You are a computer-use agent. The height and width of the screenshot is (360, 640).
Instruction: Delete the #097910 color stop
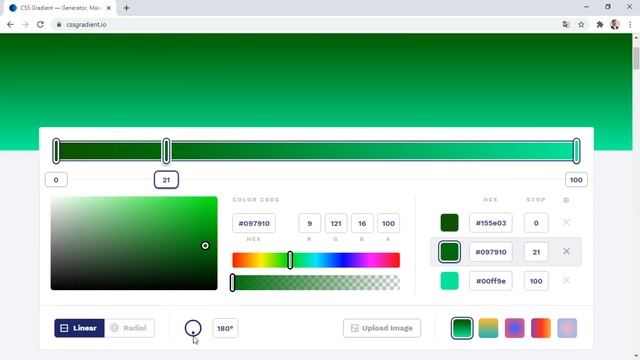pyautogui.click(x=566, y=251)
